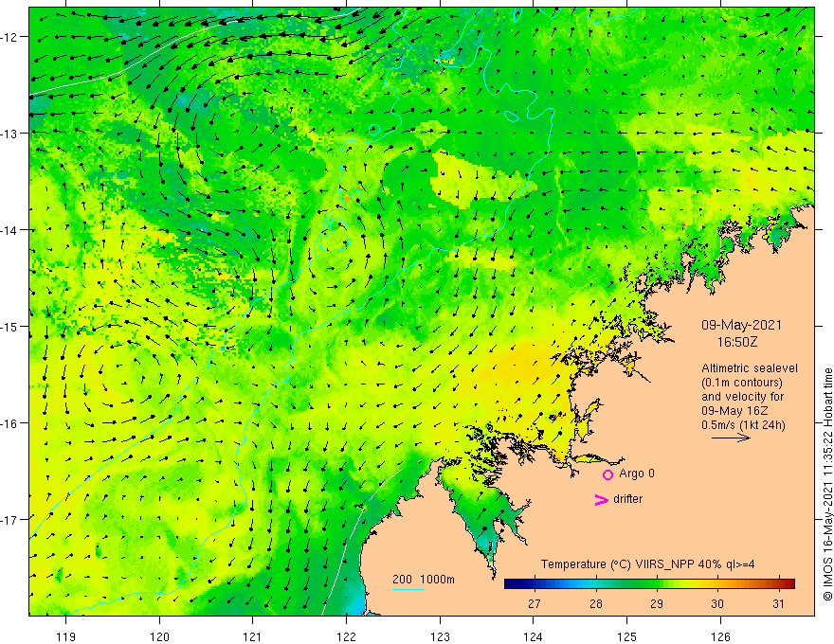Click the IMOS copyright timestamp text
834x644 pixels.
click(827, 484)
